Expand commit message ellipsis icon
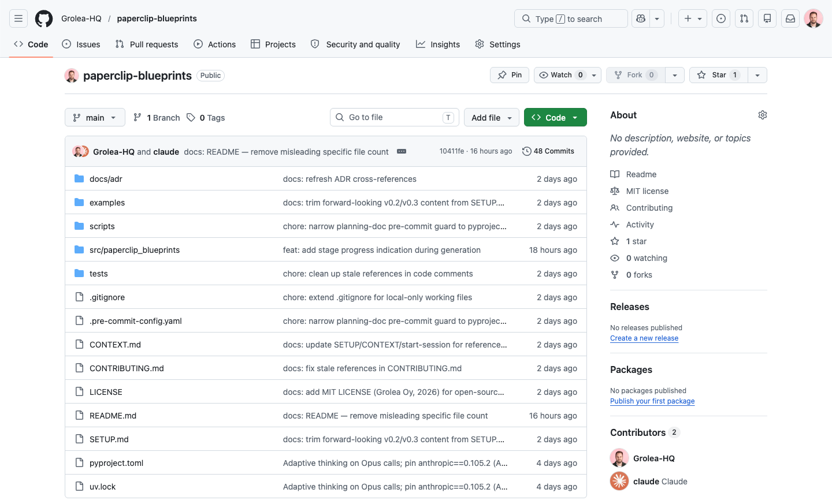The image size is (832, 504). click(402, 151)
